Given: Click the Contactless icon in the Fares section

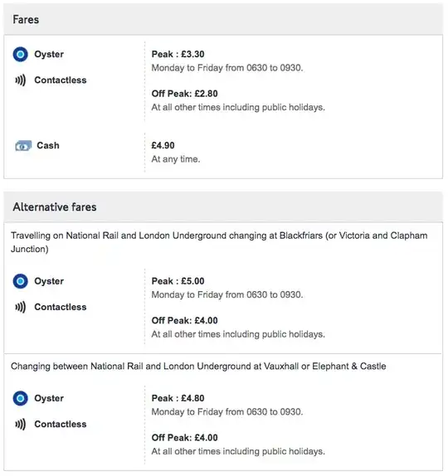Looking at the screenshot, I should (x=21, y=80).
